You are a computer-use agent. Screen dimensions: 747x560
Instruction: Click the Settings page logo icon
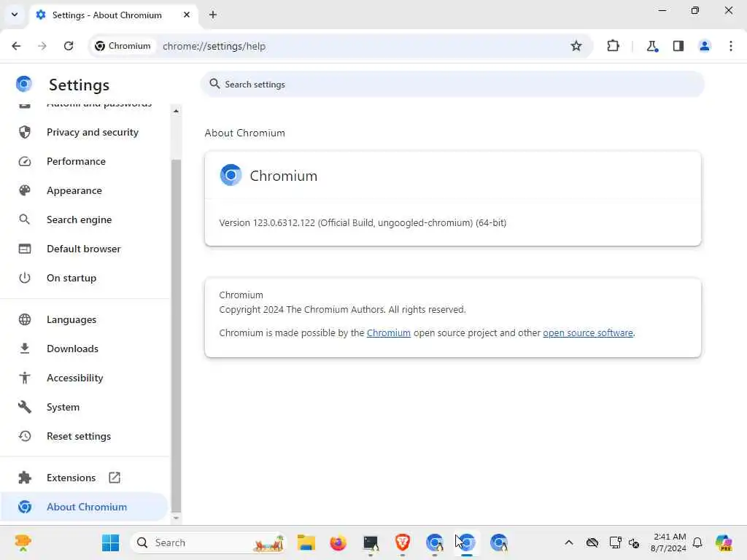24,84
